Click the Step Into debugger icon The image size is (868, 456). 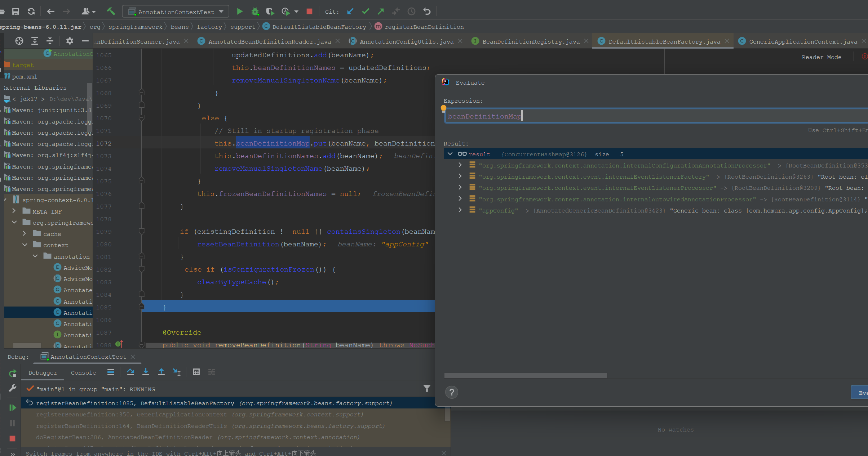[x=146, y=372]
